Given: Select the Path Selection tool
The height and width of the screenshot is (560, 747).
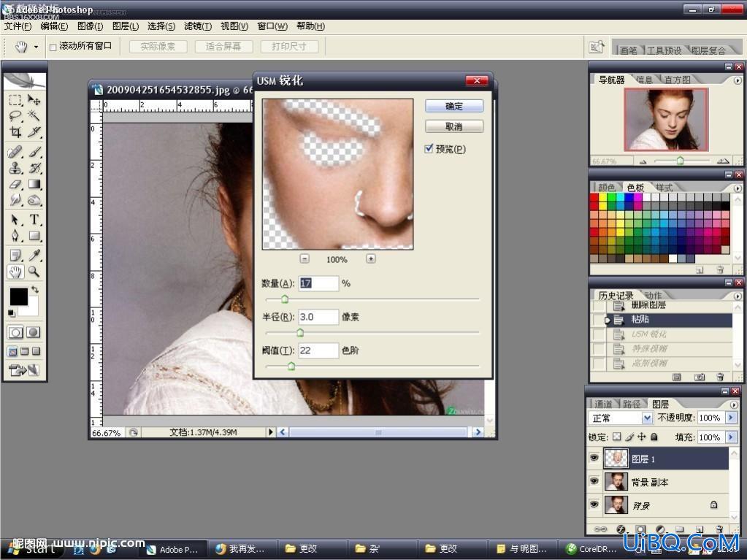Looking at the screenshot, I should [x=15, y=220].
